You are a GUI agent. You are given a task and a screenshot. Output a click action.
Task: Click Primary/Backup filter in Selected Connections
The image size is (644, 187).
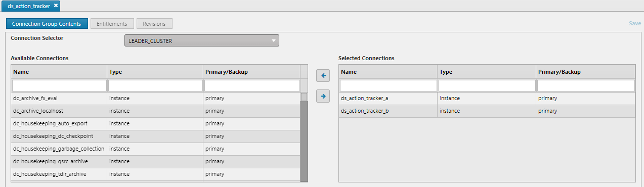[x=586, y=85]
